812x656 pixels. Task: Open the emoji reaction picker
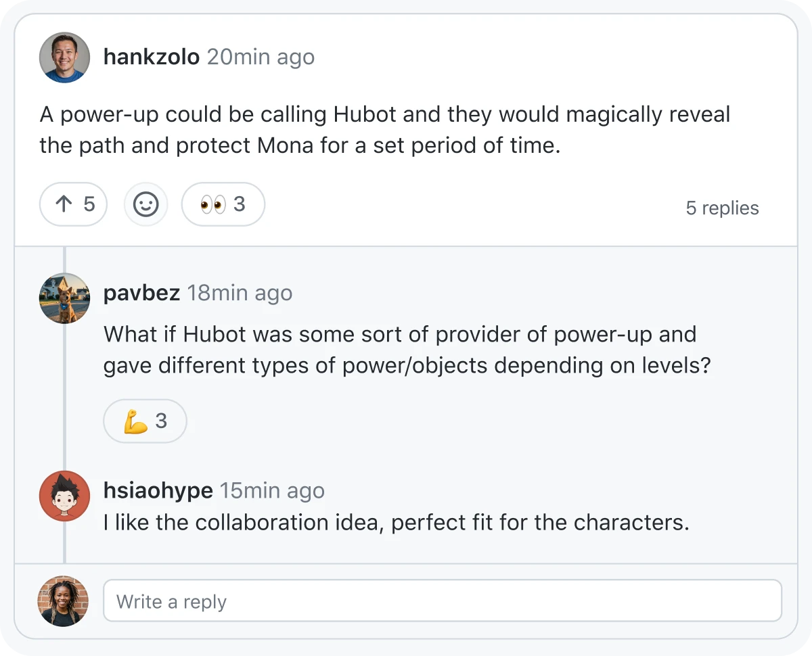(x=145, y=204)
